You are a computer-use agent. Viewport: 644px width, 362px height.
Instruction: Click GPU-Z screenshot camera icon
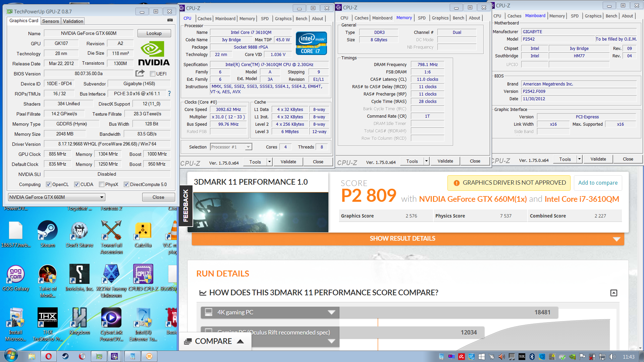tap(170, 20)
